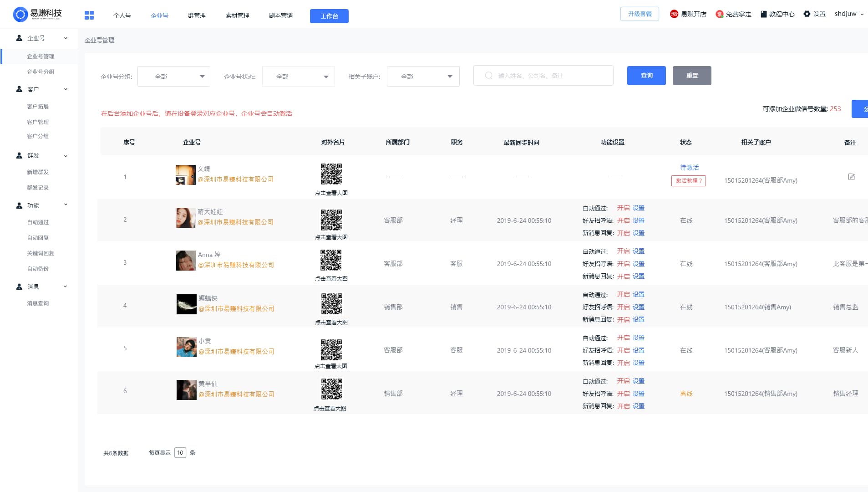Open 消息查询 in sidebar
Image resolution: width=868 pixels, height=492 pixels.
tap(38, 303)
